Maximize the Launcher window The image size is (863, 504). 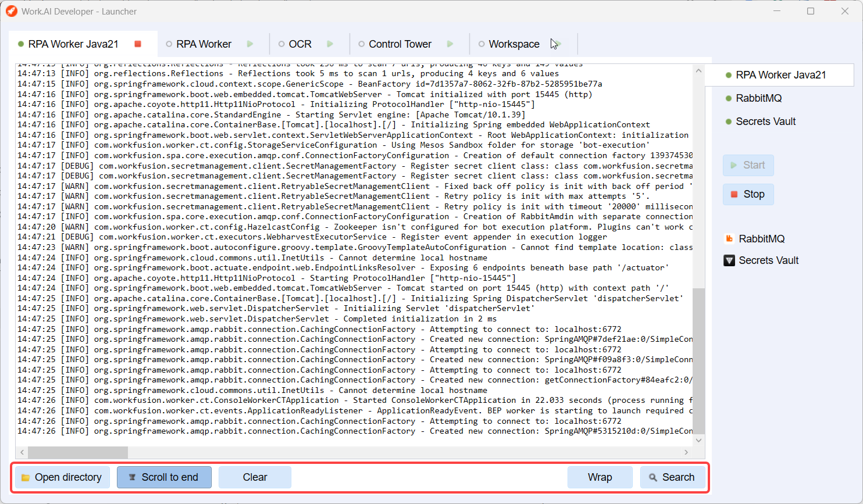811,11
